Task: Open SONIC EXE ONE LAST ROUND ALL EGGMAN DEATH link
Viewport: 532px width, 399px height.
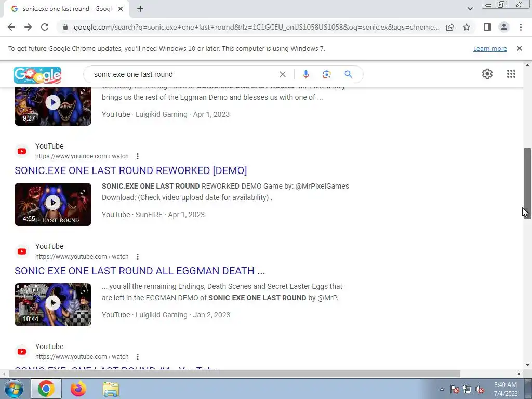Action: [x=140, y=271]
